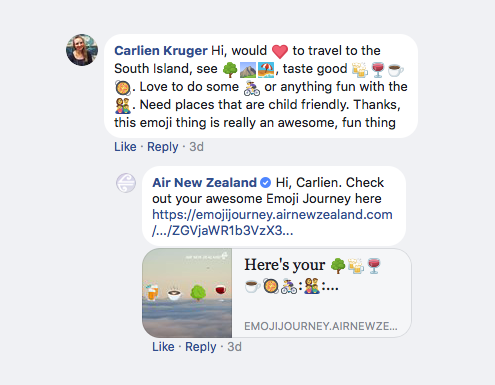Like Air New Zealand's reply

[x=163, y=347]
